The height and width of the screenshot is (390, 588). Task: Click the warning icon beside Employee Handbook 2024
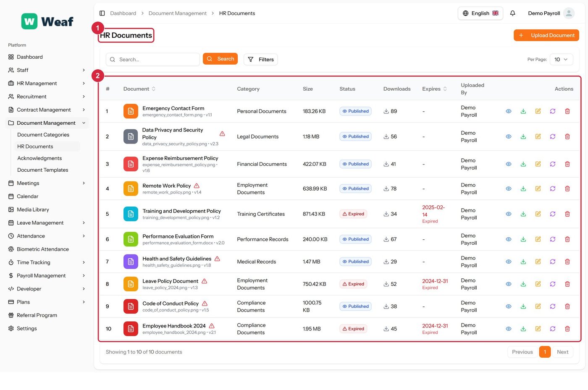click(x=212, y=326)
